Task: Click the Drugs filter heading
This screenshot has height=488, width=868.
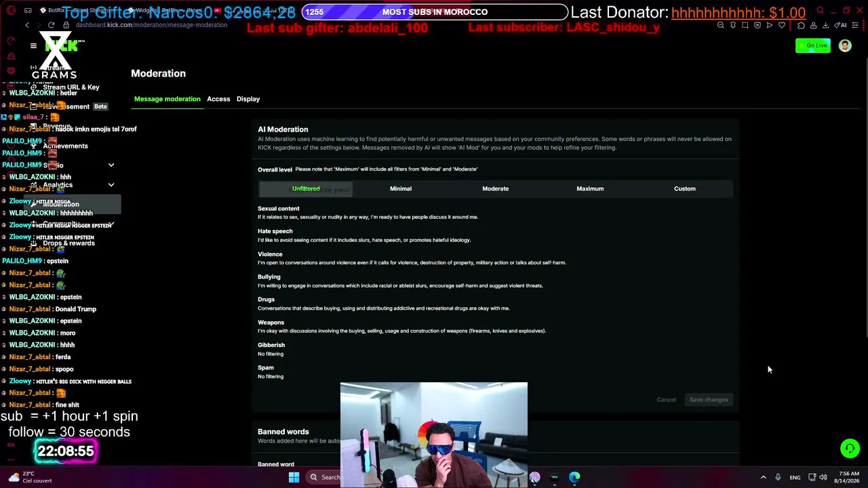Action: click(x=267, y=300)
